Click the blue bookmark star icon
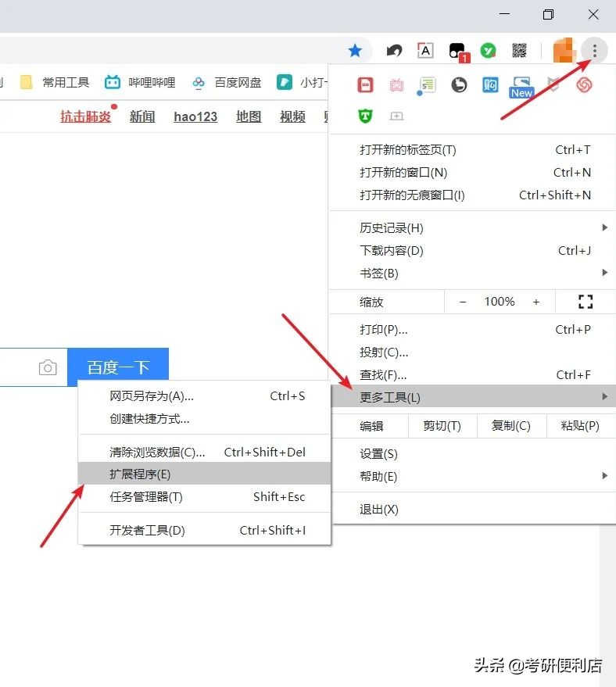This screenshot has width=616, height=687. [x=355, y=51]
